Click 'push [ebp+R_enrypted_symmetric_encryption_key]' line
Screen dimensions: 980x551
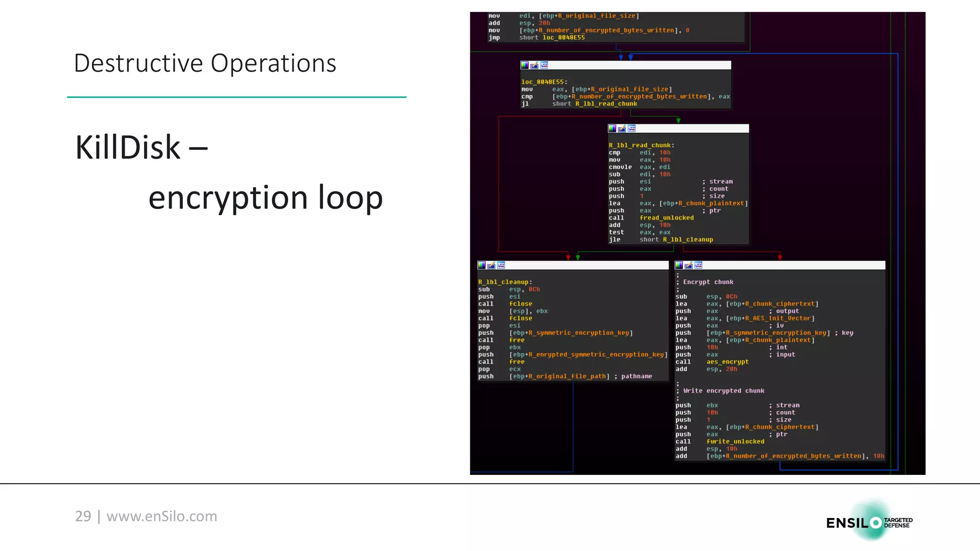point(573,354)
